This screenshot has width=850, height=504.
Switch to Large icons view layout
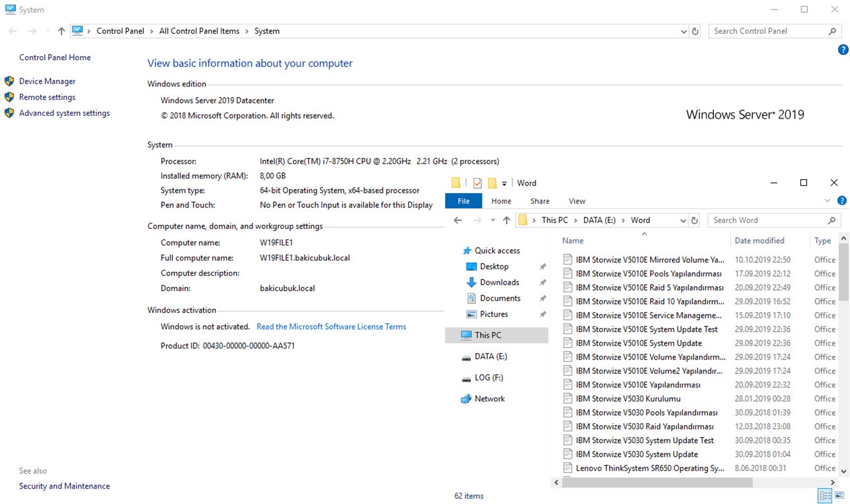point(839,496)
